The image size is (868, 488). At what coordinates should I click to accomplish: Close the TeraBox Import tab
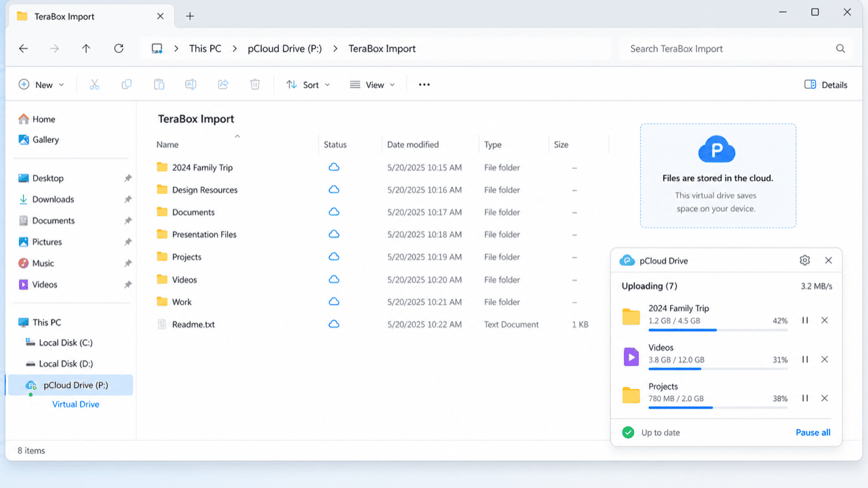click(x=160, y=16)
